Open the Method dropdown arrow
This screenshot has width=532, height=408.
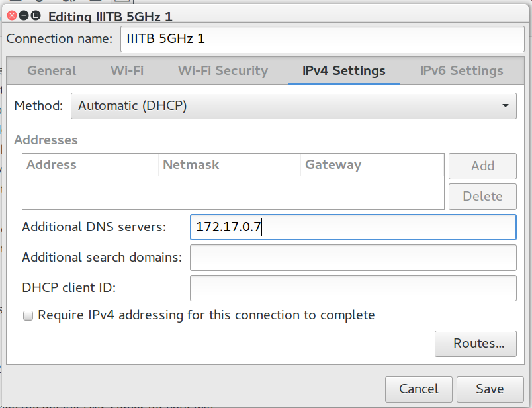point(505,106)
